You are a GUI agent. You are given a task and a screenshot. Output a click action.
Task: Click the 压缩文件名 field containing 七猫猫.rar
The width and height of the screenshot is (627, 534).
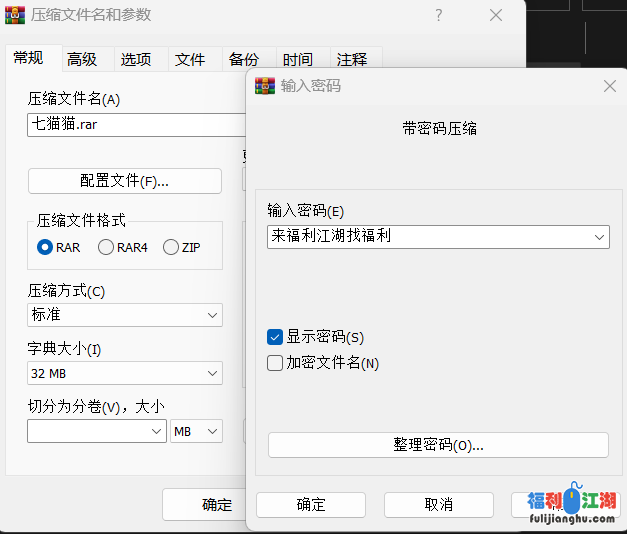pyautogui.click(x=135, y=125)
